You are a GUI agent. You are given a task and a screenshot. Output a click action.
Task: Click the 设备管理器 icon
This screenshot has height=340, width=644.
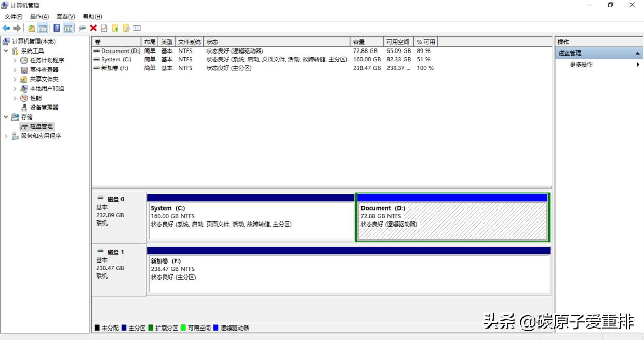tap(24, 108)
